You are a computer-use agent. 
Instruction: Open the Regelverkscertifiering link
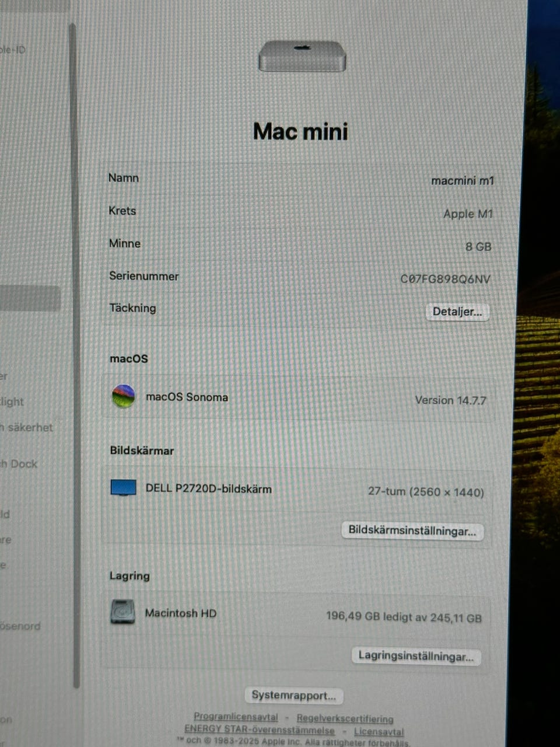coord(345,718)
